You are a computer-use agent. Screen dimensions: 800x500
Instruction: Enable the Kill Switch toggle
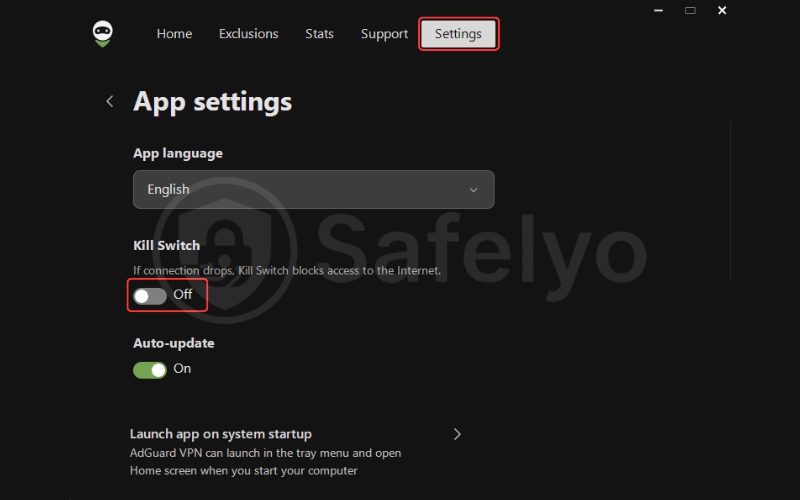click(x=150, y=296)
